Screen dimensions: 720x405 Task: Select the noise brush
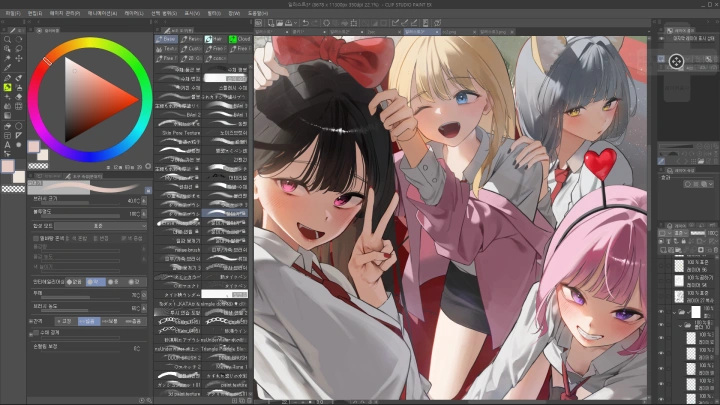tap(178, 250)
